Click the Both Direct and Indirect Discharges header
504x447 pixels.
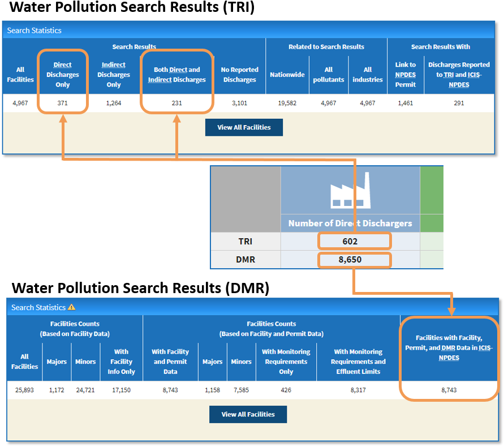pyautogui.click(x=177, y=74)
